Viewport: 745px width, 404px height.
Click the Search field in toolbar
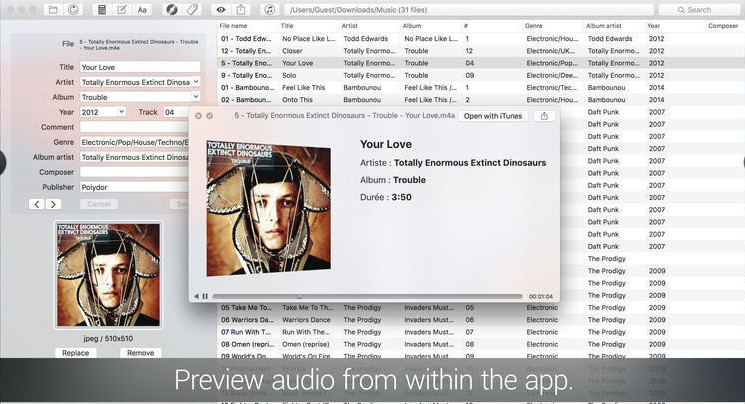pyautogui.click(x=698, y=10)
